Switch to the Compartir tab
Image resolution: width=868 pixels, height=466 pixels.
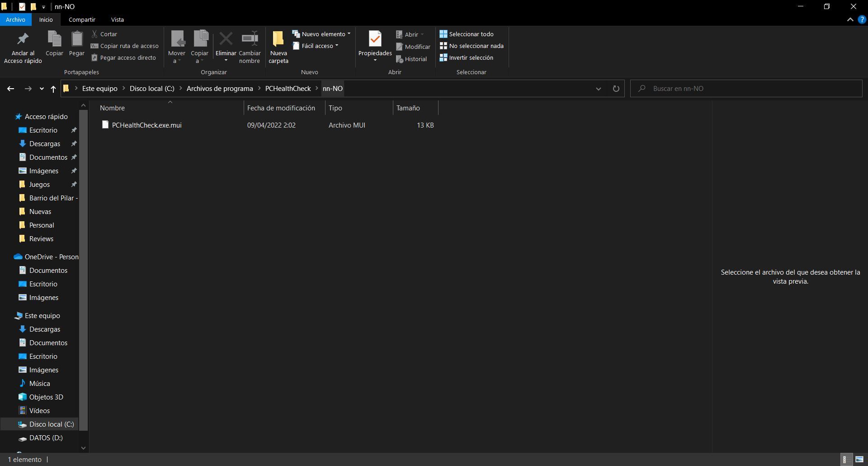(x=82, y=19)
